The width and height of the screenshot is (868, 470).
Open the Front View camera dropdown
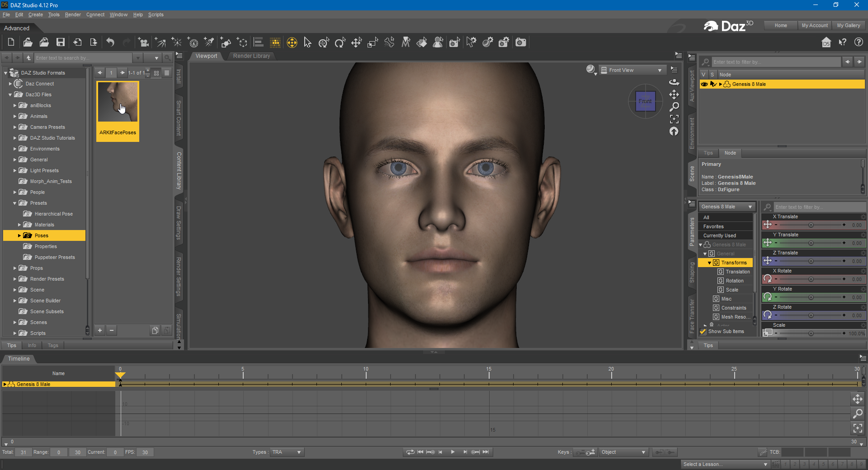point(632,70)
